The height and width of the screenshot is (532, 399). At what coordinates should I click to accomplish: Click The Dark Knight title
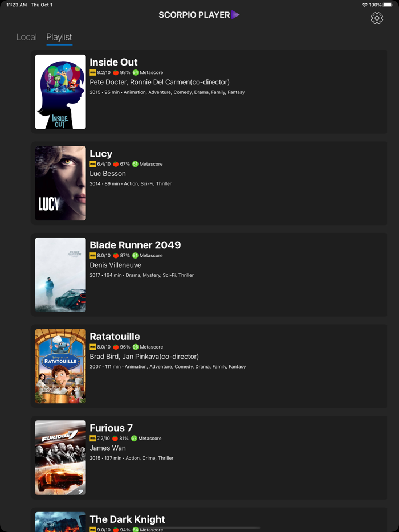point(127,519)
